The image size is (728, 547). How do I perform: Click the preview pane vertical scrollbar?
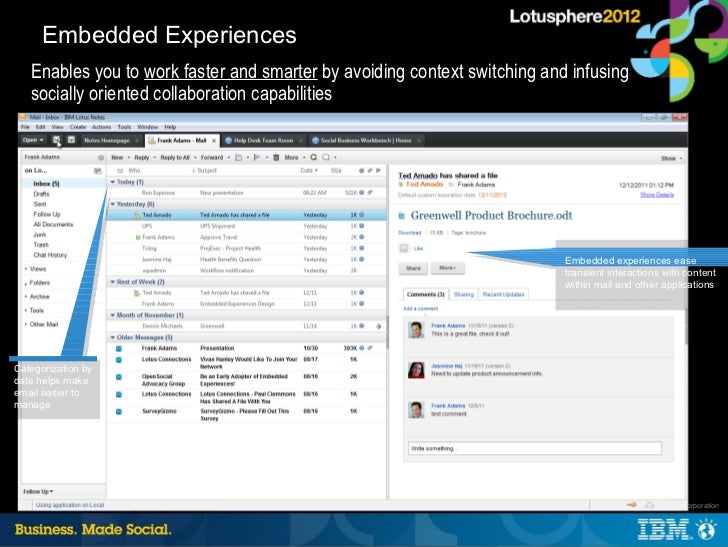(x=685, y=325)
